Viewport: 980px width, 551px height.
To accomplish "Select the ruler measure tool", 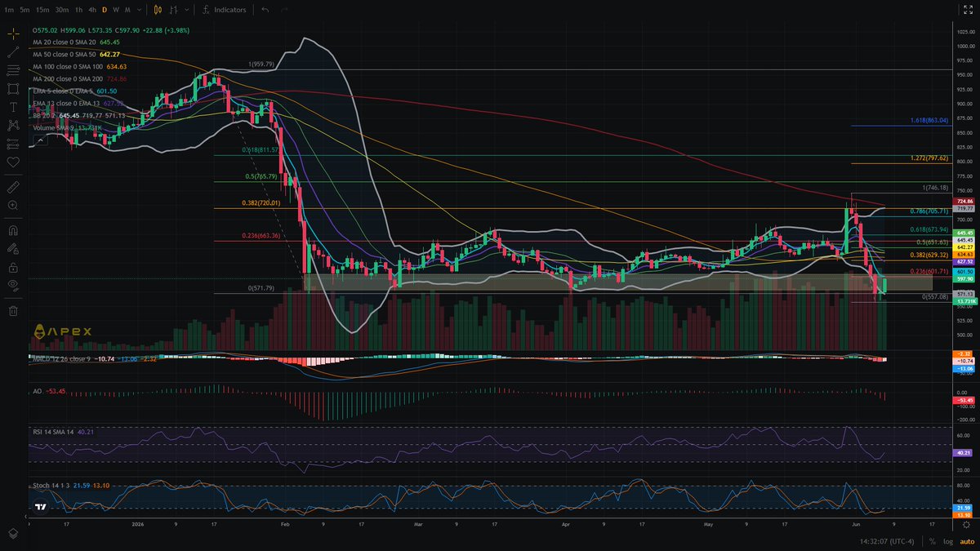I will (12, 187).
